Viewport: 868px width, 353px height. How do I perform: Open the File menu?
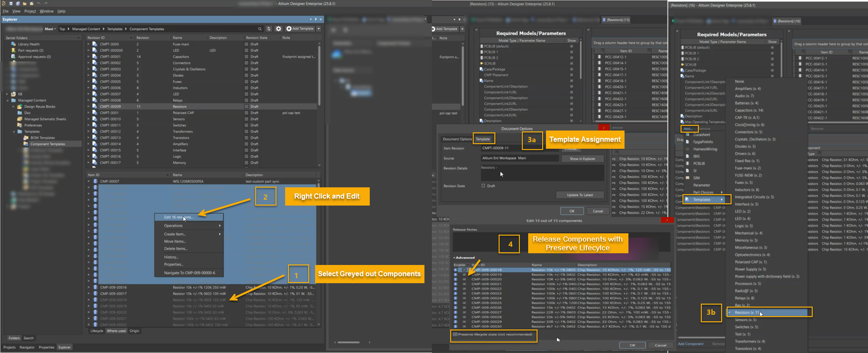point(6,11)
